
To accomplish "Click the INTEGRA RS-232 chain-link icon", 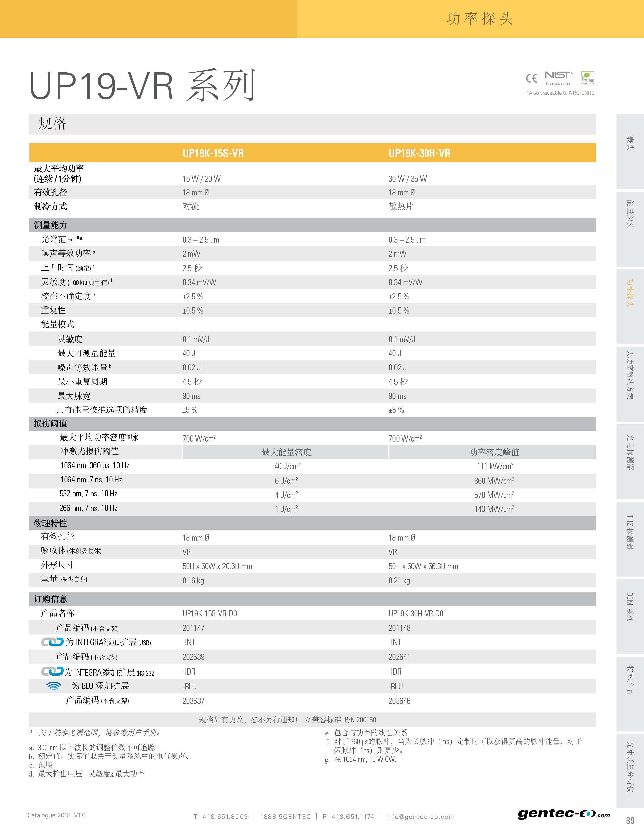I will [x=52, y=671].
